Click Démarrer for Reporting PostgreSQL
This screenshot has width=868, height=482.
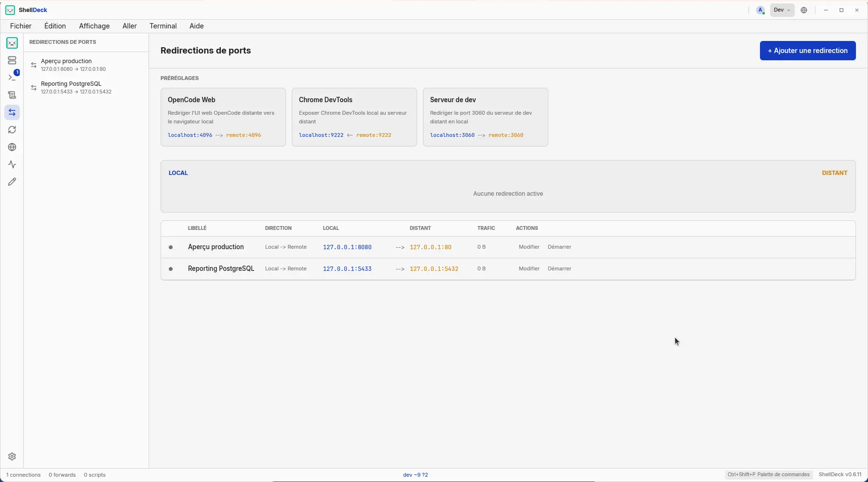click(559, 268)
